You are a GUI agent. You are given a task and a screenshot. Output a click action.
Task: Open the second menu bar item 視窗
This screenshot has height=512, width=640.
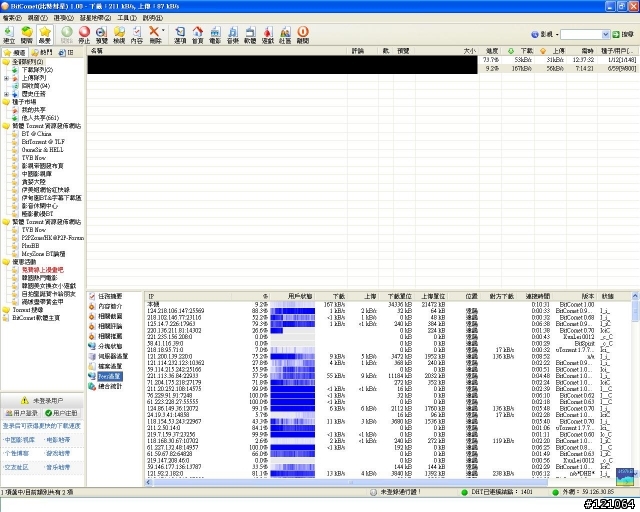click(x=38, y=18)
